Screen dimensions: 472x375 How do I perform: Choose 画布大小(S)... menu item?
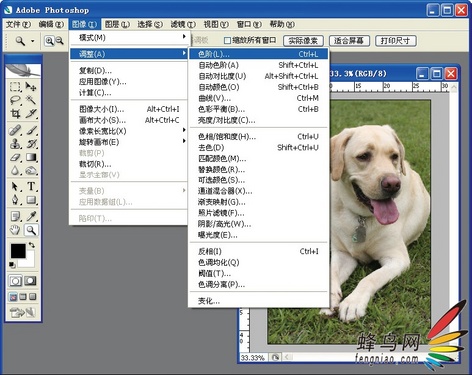[130, 120]
